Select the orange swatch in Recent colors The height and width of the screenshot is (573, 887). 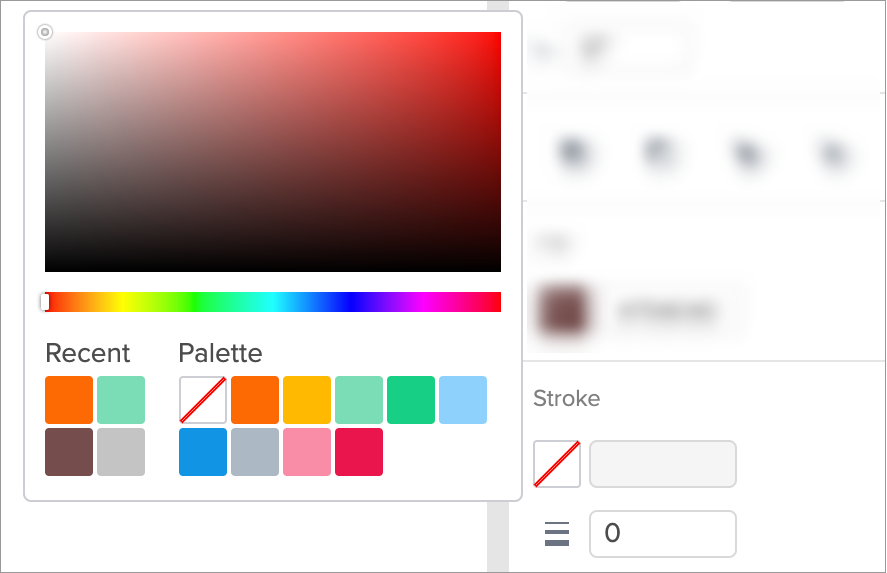pos(69,400)
